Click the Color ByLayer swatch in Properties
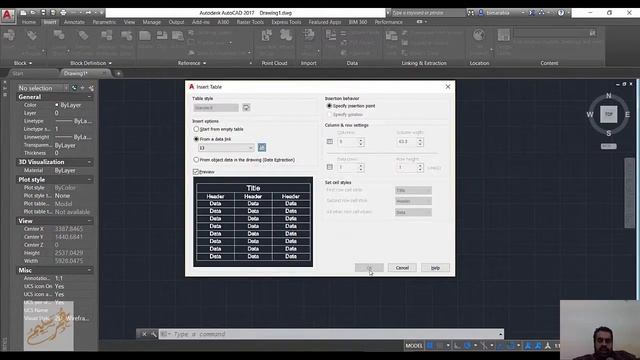This screenshot has width=640, height=360. (57, 105)
